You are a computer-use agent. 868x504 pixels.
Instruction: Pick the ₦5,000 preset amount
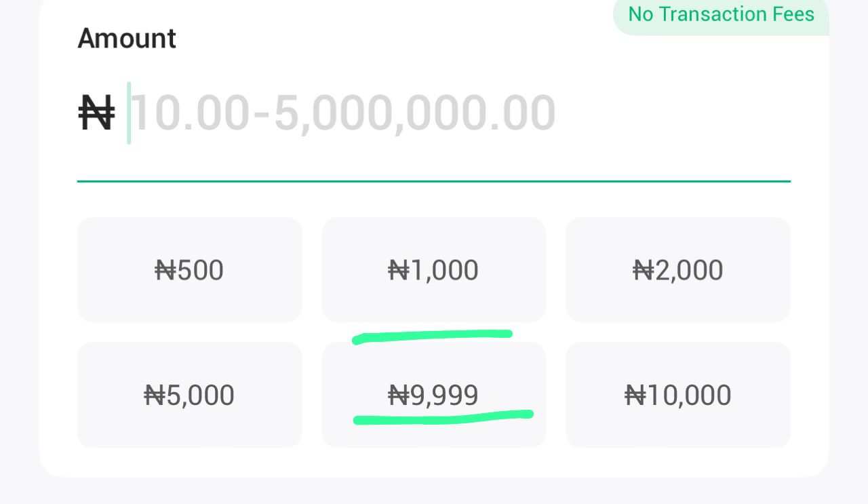point(189,395)
